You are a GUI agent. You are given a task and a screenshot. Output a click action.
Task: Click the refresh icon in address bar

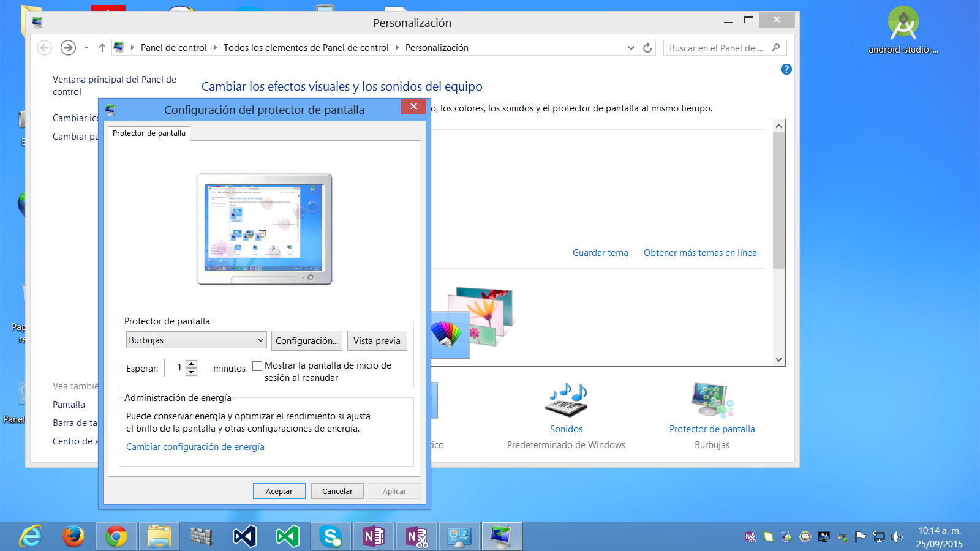coord(647,48)
